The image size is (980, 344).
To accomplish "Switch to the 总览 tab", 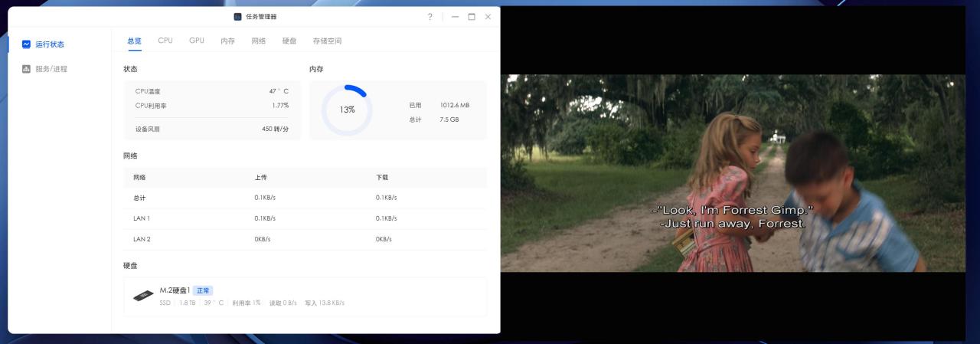I will coord(134,41).
